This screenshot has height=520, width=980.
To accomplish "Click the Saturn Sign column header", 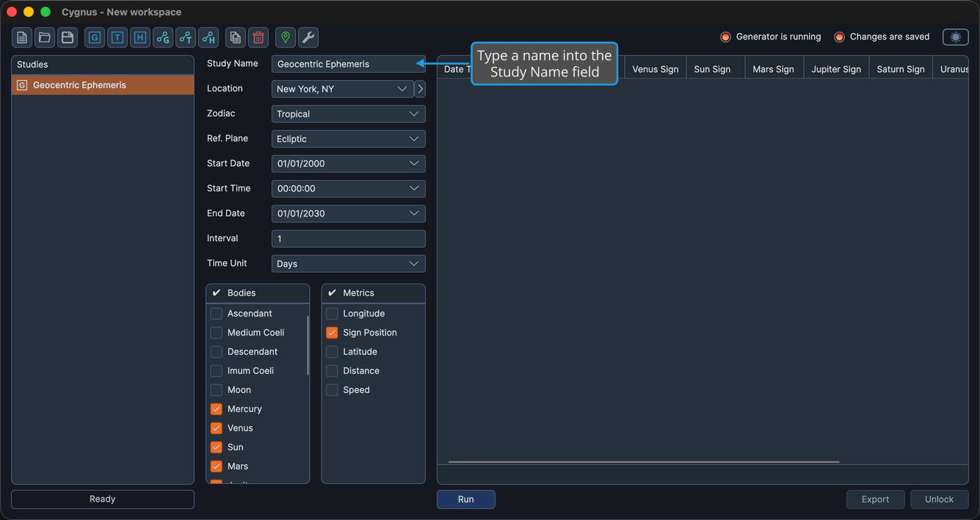I will click(x=901, y=69).
